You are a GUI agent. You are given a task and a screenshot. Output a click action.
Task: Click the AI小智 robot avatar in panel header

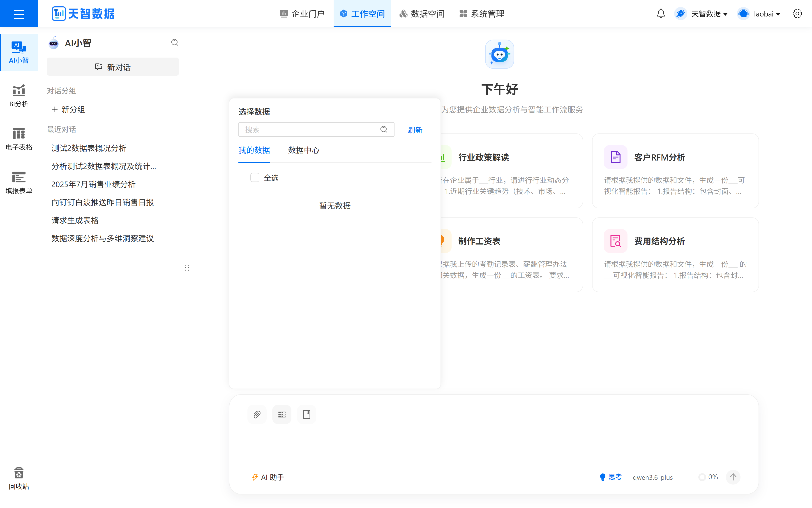coord(54,43)
